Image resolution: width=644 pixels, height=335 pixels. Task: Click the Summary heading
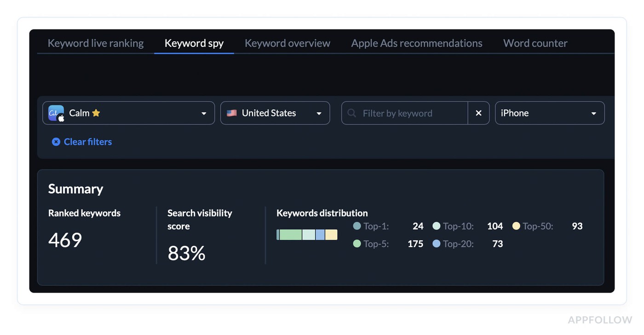point(76,189)
